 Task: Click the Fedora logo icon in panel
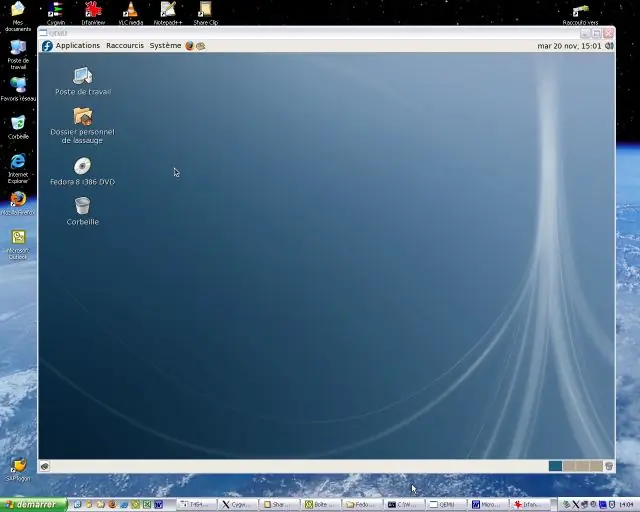[47, 46]
